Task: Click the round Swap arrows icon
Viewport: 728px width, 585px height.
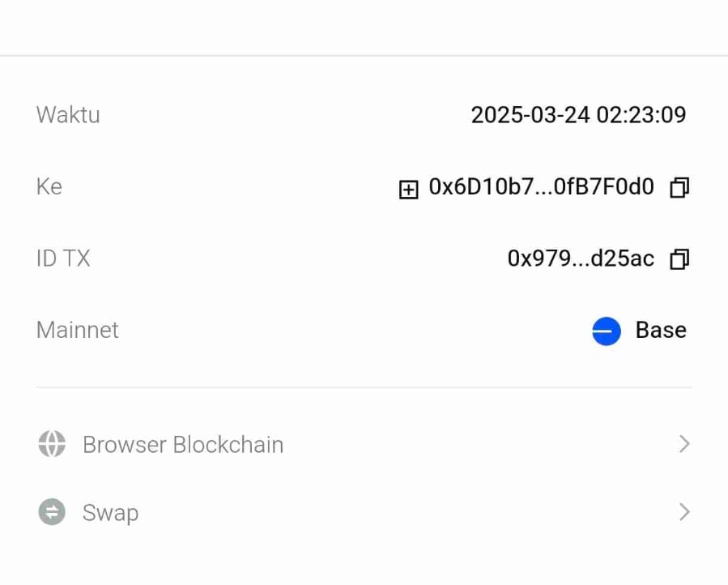Action: click(52, 512)
